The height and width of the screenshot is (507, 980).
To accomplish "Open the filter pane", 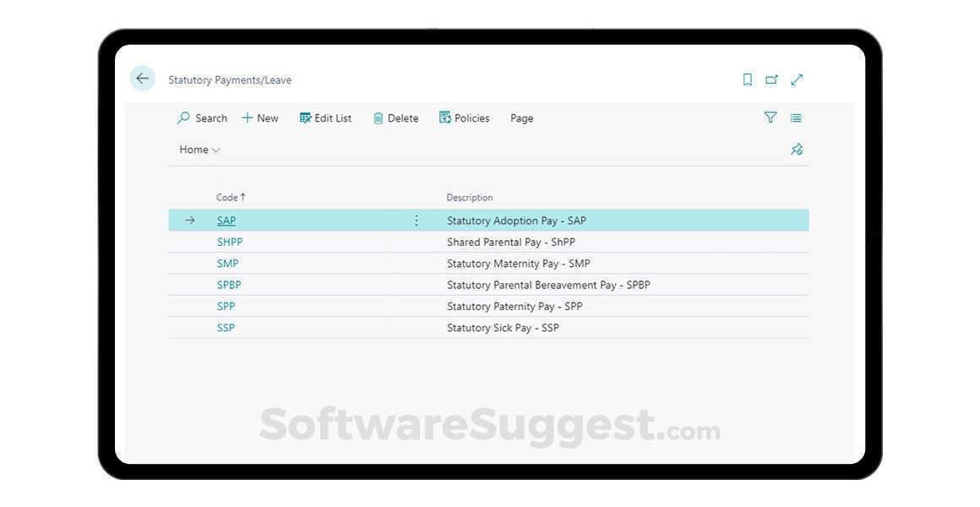I will [770, 117].
